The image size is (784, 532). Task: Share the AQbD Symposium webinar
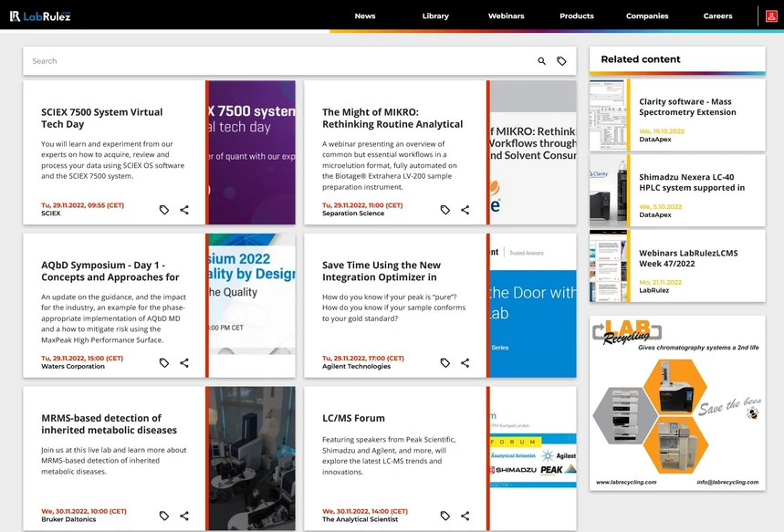pos(184,363)
